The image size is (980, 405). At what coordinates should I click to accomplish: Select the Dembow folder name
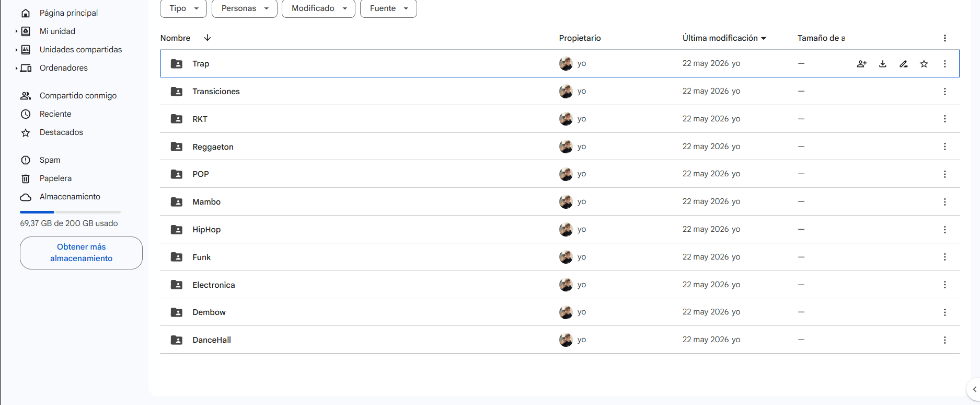tap(209, 312)
